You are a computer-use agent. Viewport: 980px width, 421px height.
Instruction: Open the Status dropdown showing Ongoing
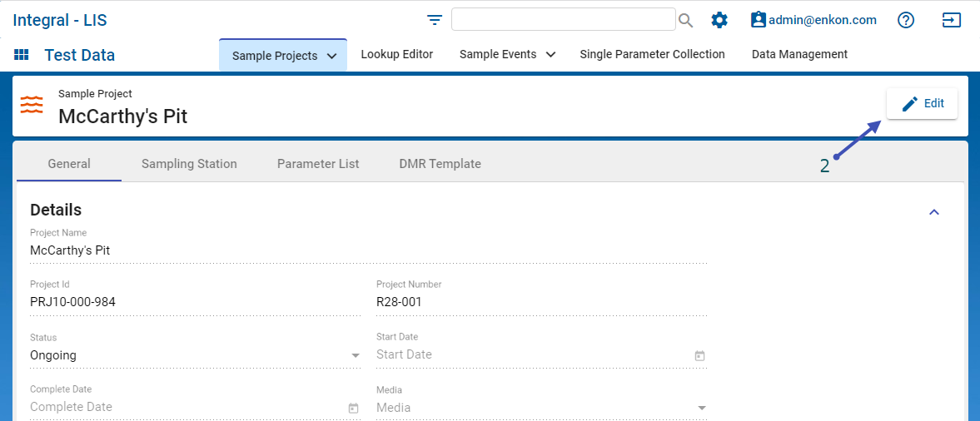pyautogui.click(x=356, y=356)
